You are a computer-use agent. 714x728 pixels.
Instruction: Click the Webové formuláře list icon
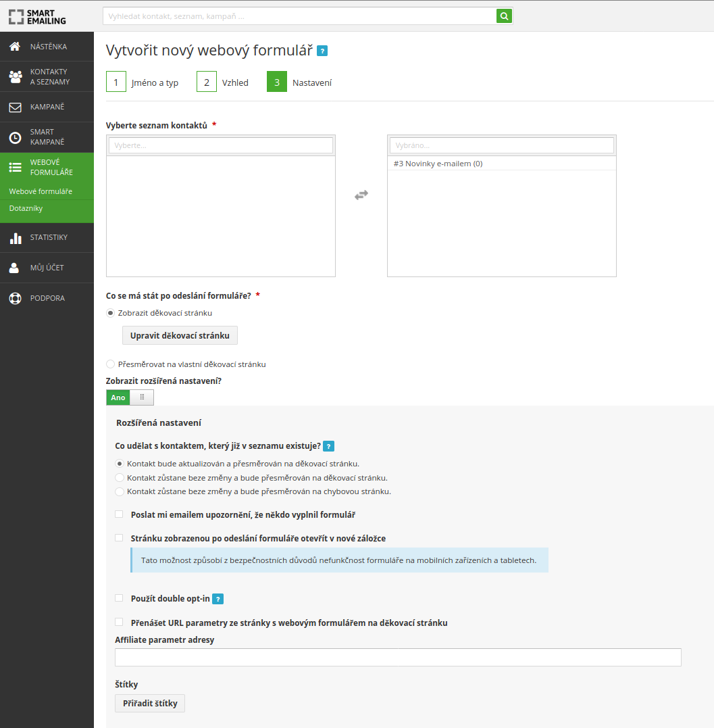[x=16, y=168]
